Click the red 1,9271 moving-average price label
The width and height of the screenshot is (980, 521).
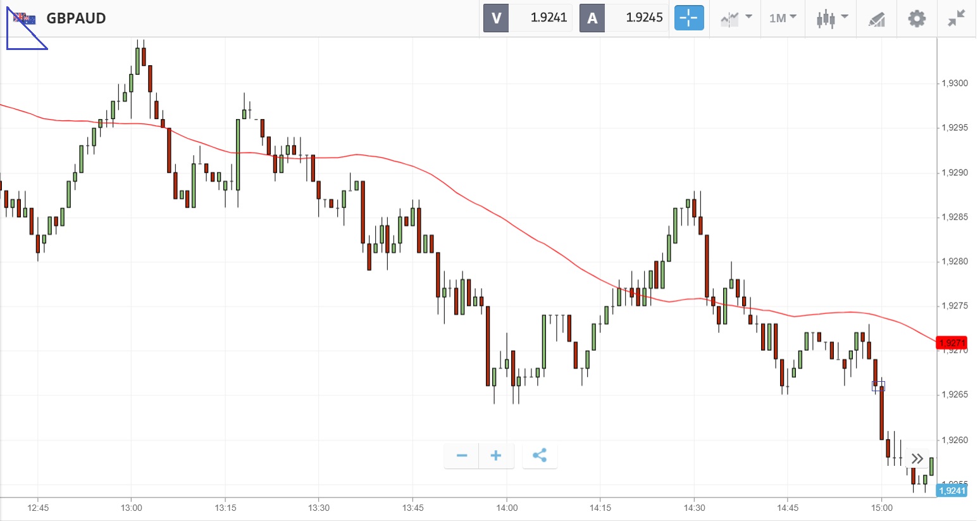[952, 343]
